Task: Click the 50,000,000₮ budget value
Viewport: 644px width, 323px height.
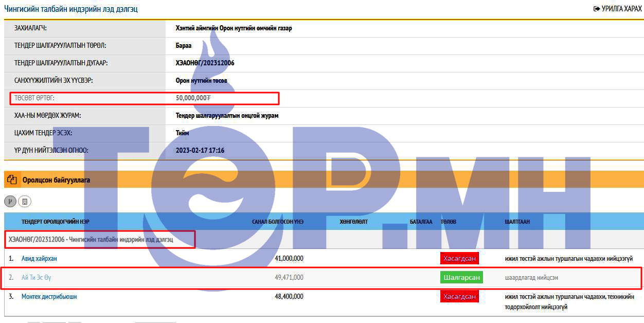Action: [193, 98]
